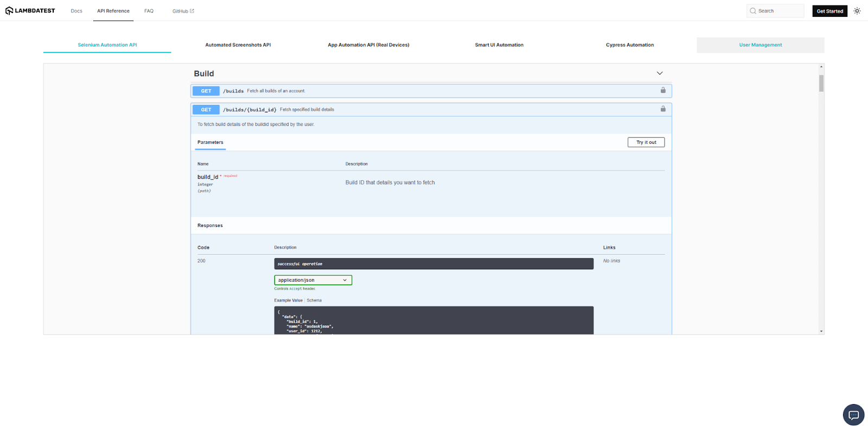Click lock icon on /builds/{build_id} row
The width and height of the screenshot is (868, 429).
[663, 109]
